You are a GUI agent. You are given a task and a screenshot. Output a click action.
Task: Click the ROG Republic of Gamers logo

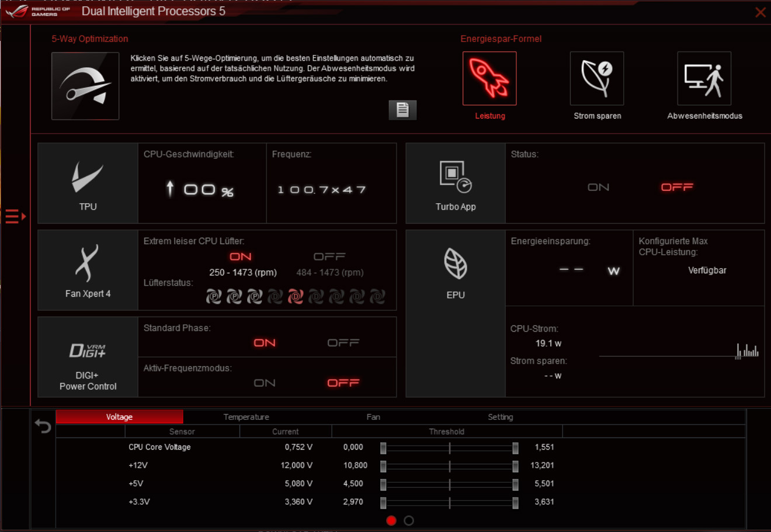[x=38, y=11]
